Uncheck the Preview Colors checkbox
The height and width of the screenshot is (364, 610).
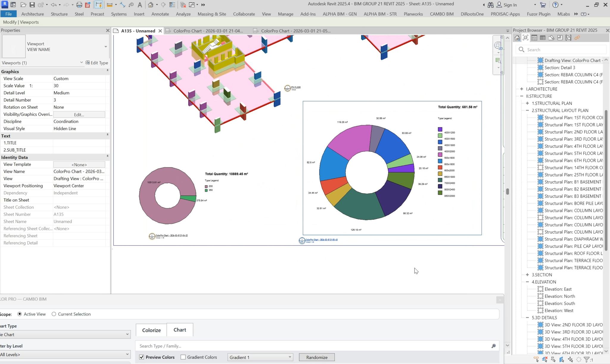141,357
